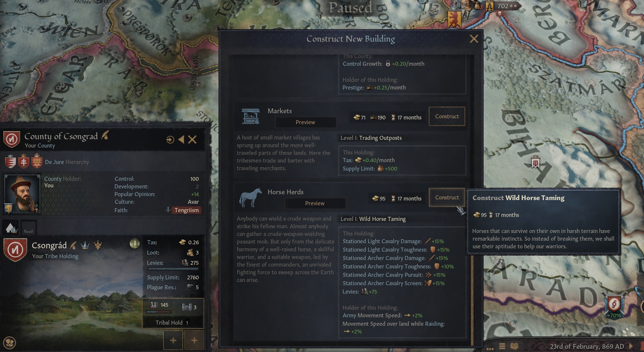Image resolution: width=644 pixels, height=352 pixels.
Task: Open the encyclopedia book icon
Action: [x=514, y=346]
